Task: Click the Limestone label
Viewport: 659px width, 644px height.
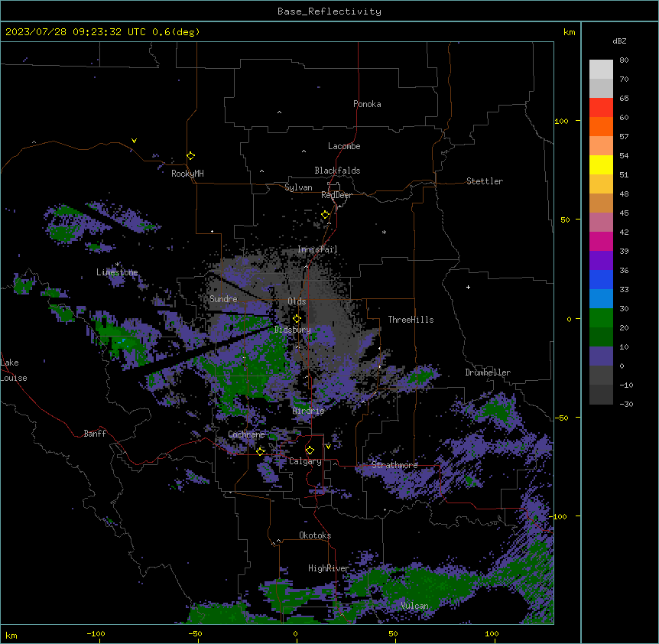Action: (x=117, y=272)
